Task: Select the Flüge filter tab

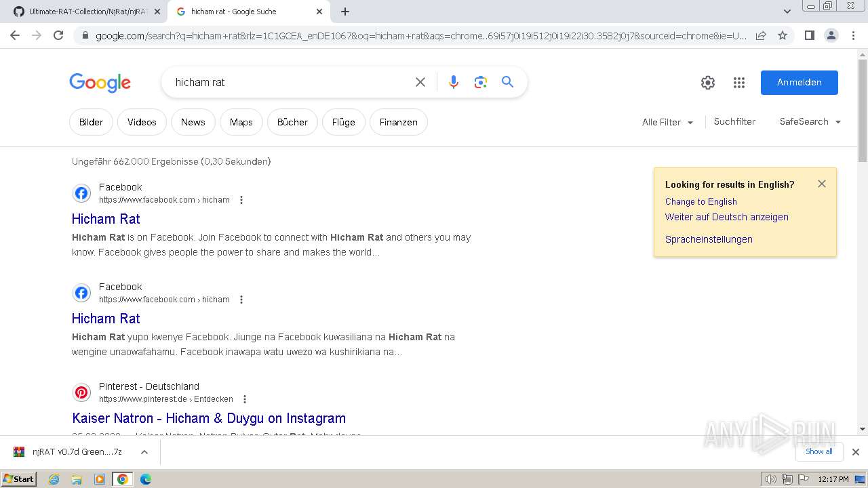Action: [x=344, y=122]
